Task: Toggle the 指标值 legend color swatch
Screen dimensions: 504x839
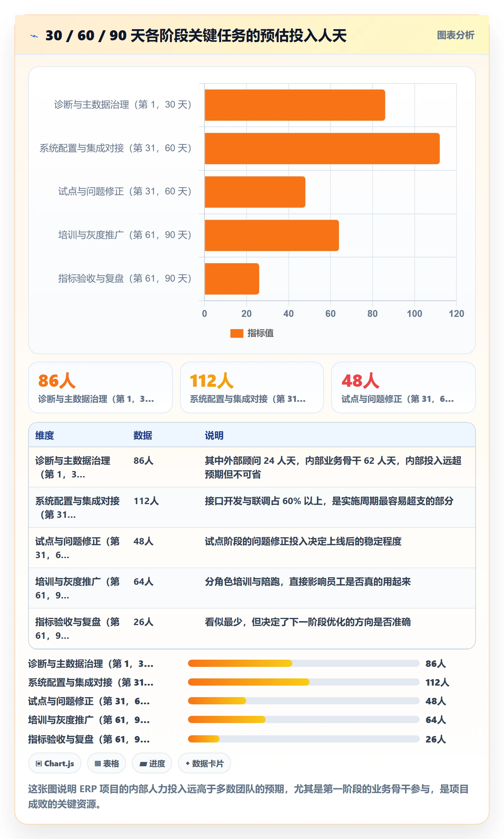Action: coord(237,333)
